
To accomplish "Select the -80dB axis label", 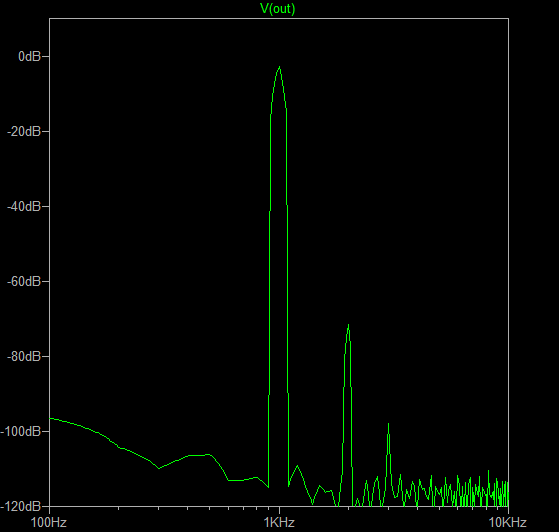I will [x=24, y=356].
